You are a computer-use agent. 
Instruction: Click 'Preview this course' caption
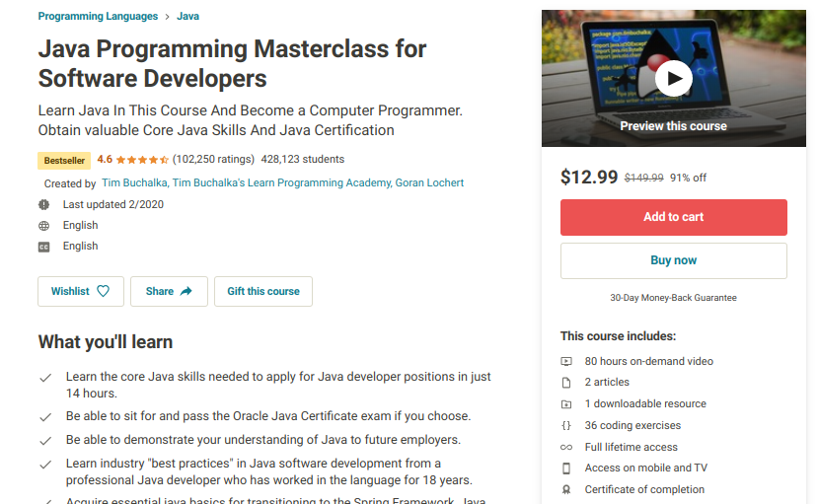click(x=674, y=126)
